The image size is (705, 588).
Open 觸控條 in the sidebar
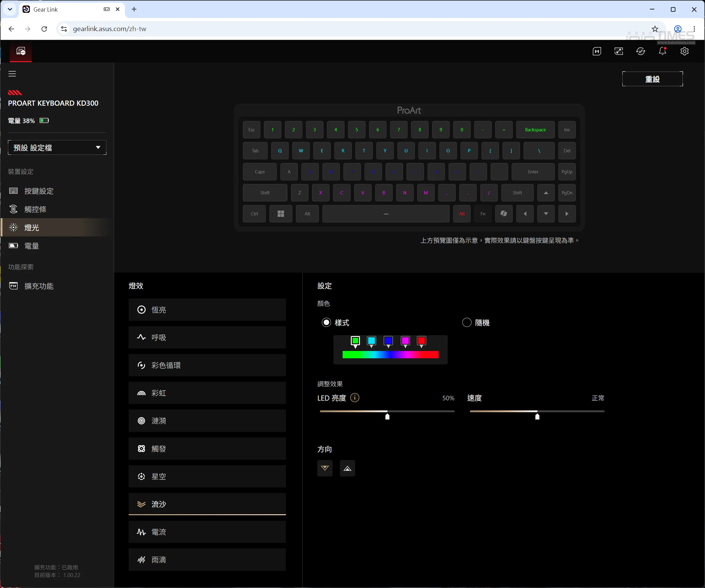point(57,209)
